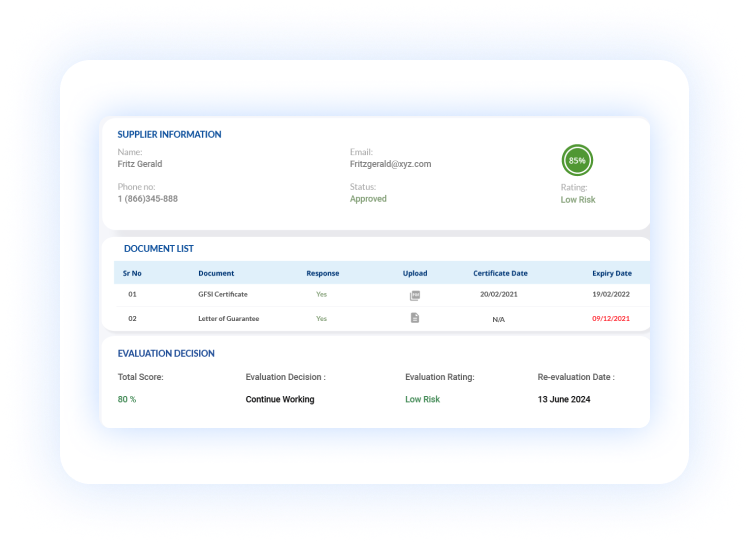This screenshot has height=544, width=749.
Task: Click the Low Risk rating under the badge
Action: point(578,200)
